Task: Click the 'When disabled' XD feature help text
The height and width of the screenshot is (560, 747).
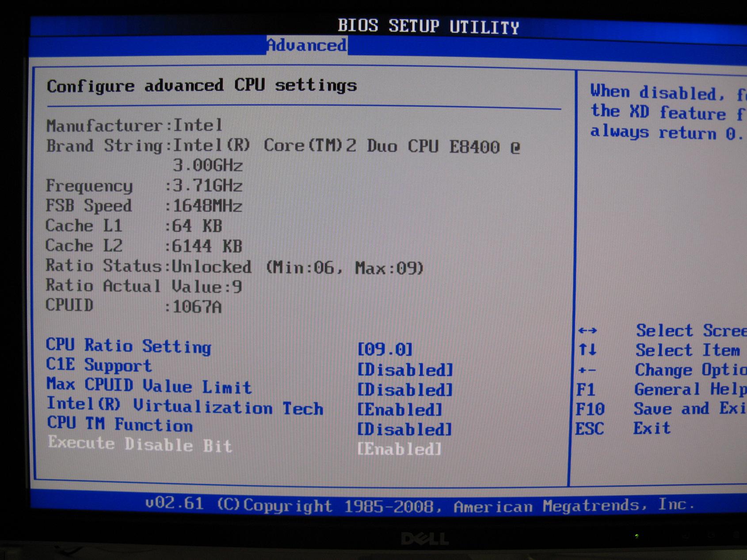Action: [668, 112]
